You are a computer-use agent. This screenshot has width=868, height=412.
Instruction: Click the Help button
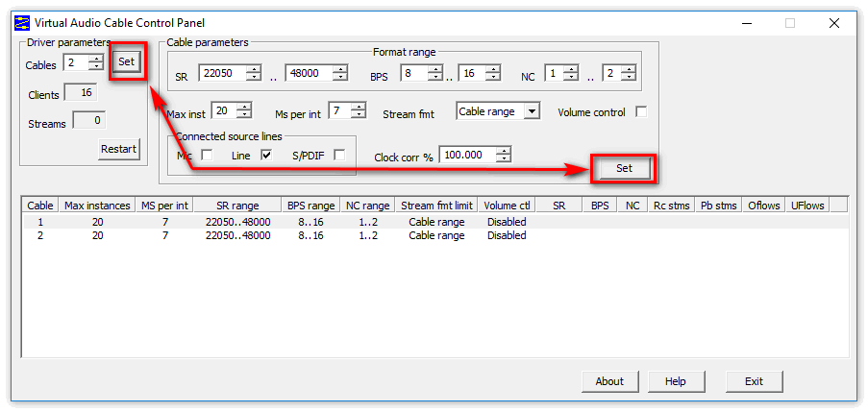click(676, 381)
